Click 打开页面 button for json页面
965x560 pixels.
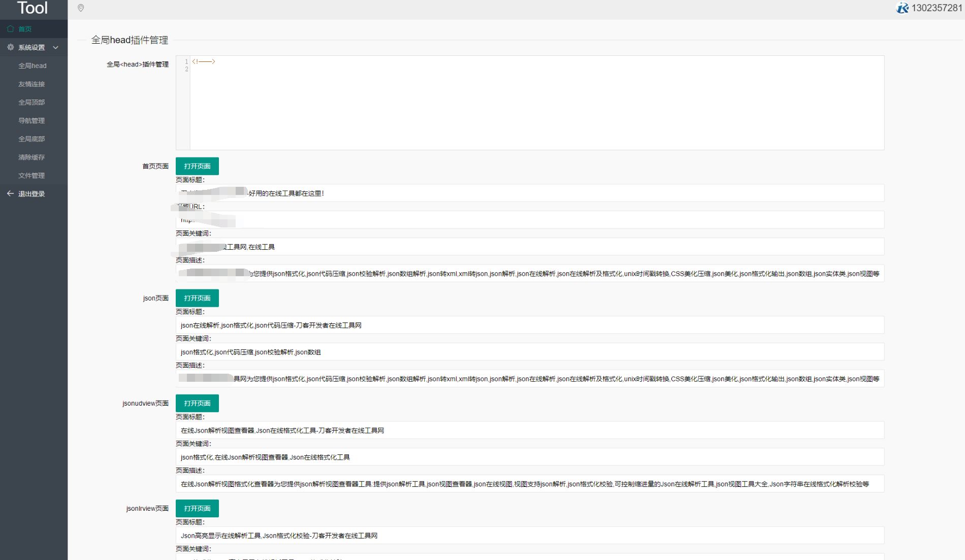(197, 298)
